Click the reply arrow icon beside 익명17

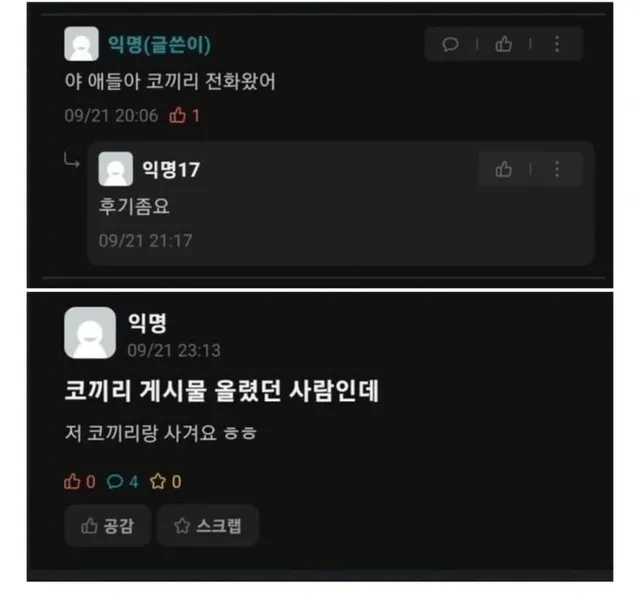[x=71, y=160]
